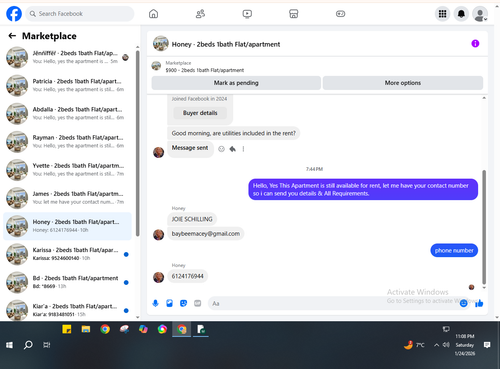Open File Explorer from the taskbar
This screenshot has width=500, height=369.
(x=86, y=329)
